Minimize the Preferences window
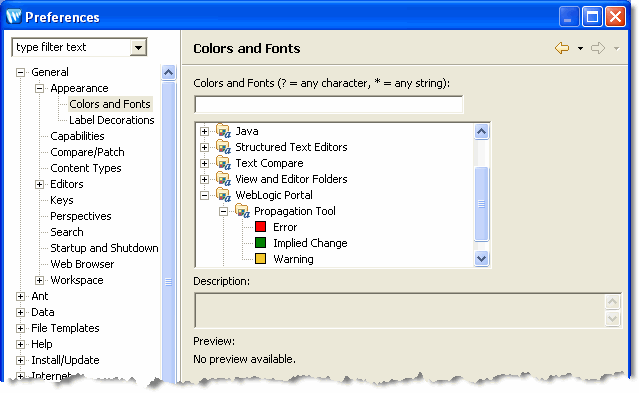639x393 pixels. click(x=569, y=17)
